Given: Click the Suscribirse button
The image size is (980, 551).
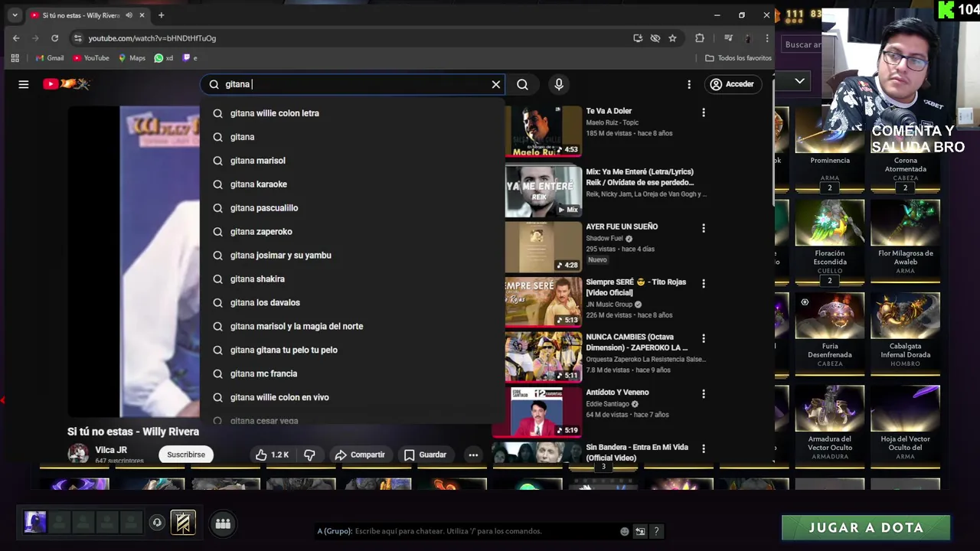Looking at the screenshot, I should pos(186,455).
